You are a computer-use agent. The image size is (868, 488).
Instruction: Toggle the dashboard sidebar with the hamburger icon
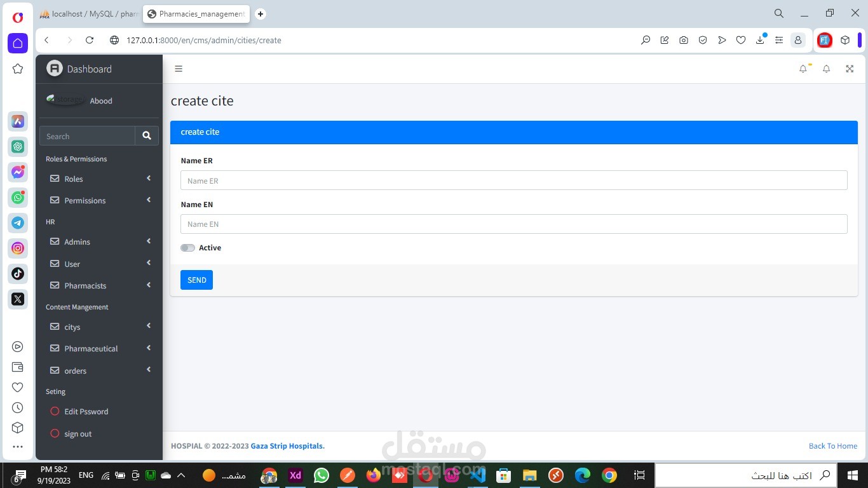[x=179, y=69]
